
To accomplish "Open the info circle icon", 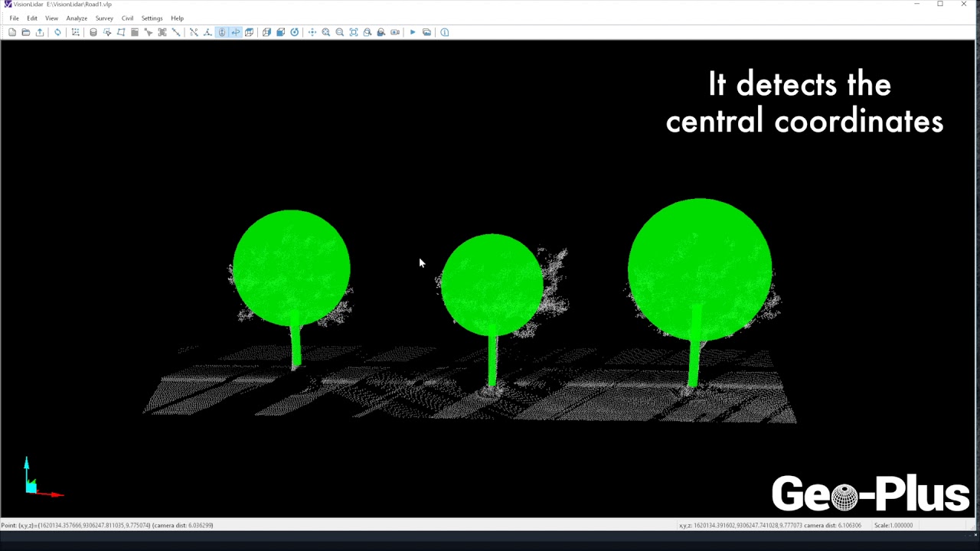I will coord(445,32).
